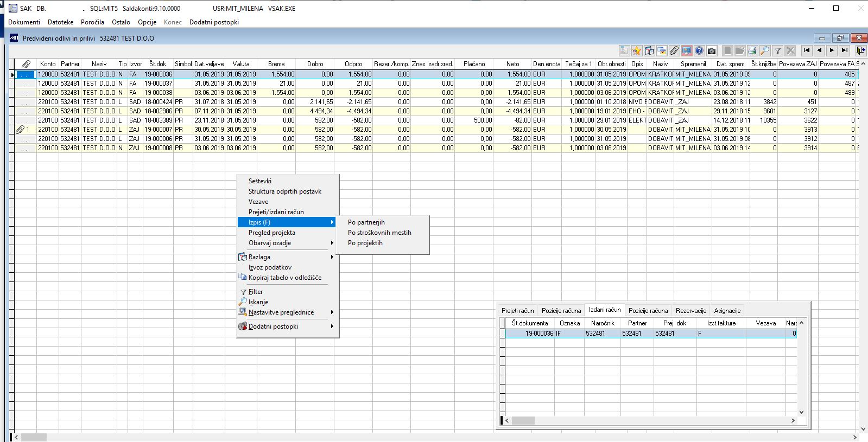Click the paperclip attachment toolbar icon
Screen dimensions: 868x442
point(674,50)
